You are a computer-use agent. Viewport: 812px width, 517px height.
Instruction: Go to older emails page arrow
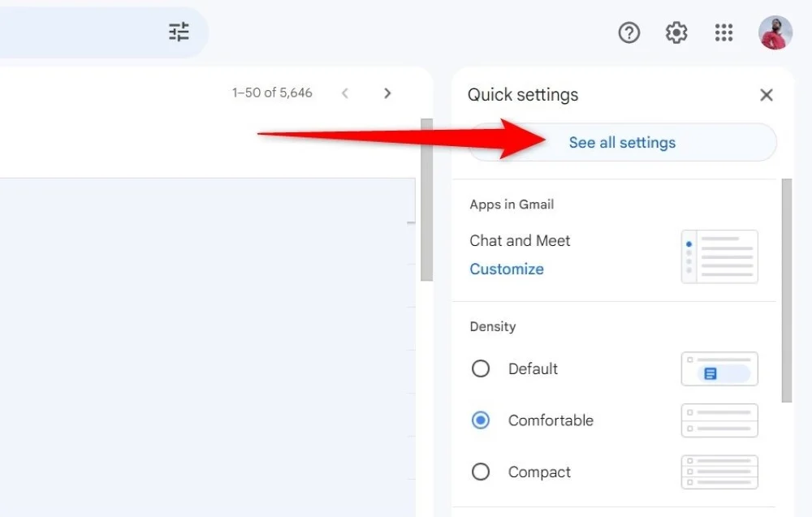click(x=387, y=93)
